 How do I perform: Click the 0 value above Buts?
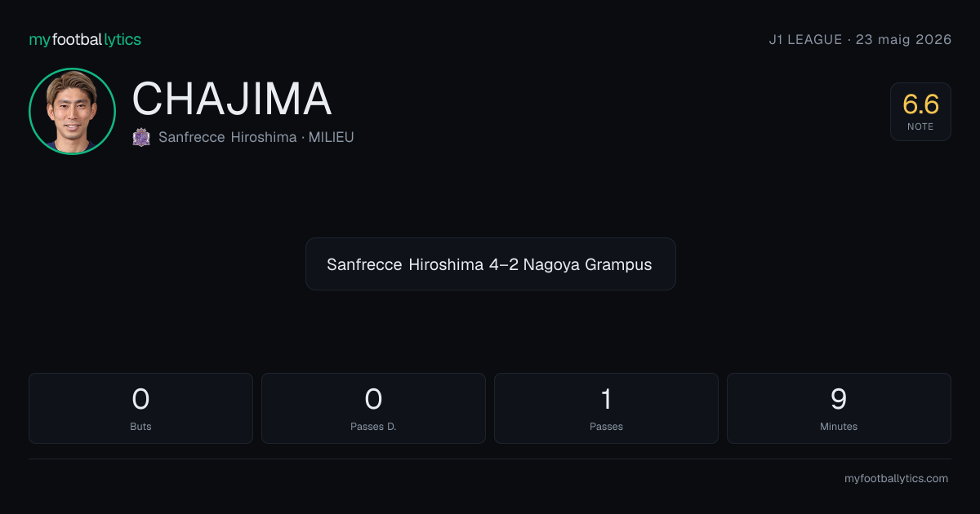pos(140,399)
